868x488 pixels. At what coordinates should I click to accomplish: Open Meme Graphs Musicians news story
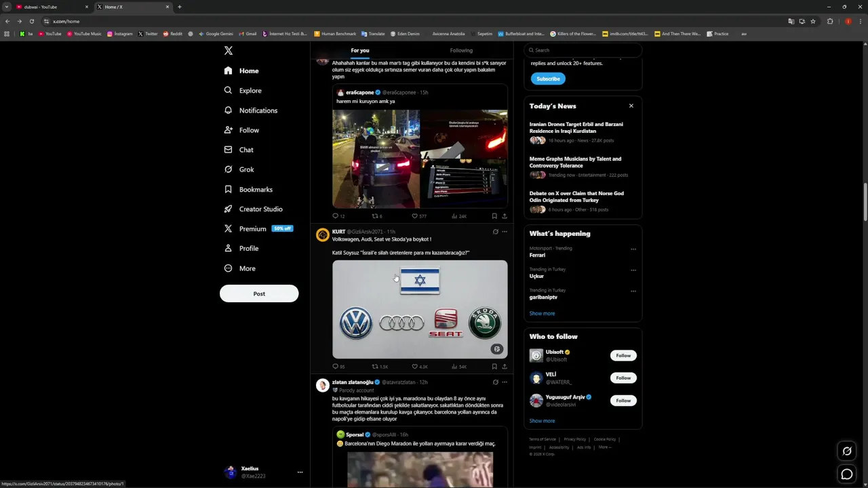575,162
